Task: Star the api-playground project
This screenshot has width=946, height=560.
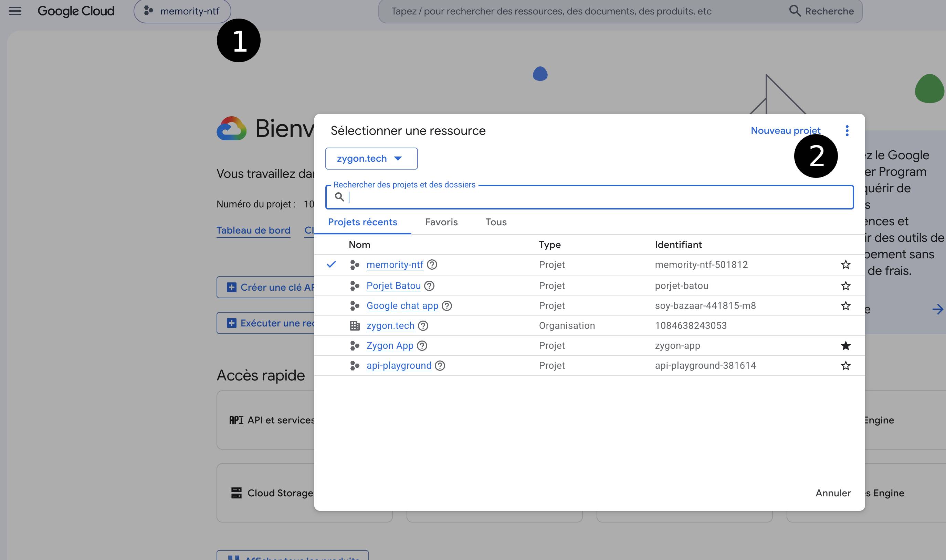Action: point(845,366)
